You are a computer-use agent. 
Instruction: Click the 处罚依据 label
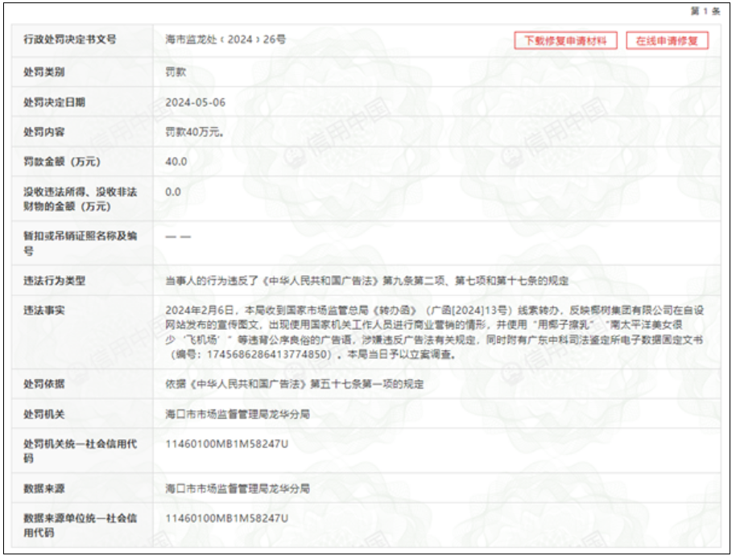44,384
